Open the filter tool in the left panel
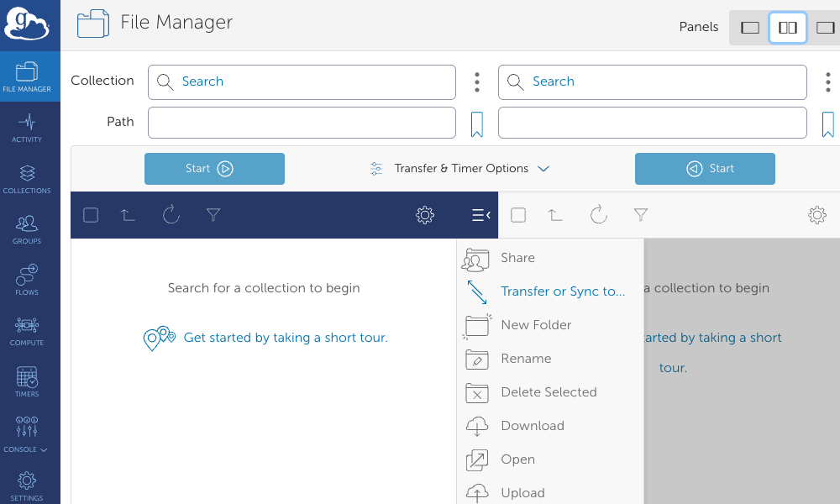840x504 pixels. point(213,214)
